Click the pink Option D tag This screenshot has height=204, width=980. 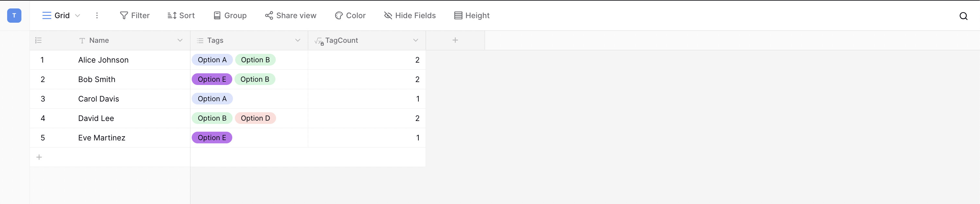pyautogui.click(x=255, y=118)
